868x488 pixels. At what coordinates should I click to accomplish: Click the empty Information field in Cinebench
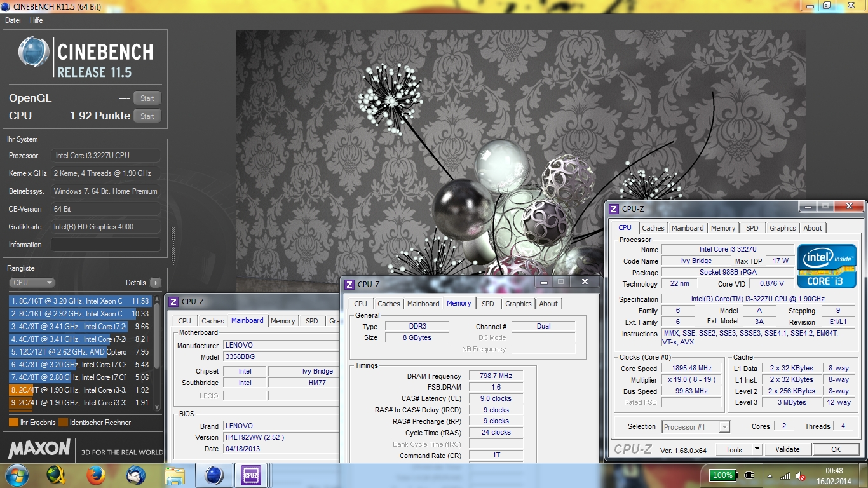tap(105, 245)
